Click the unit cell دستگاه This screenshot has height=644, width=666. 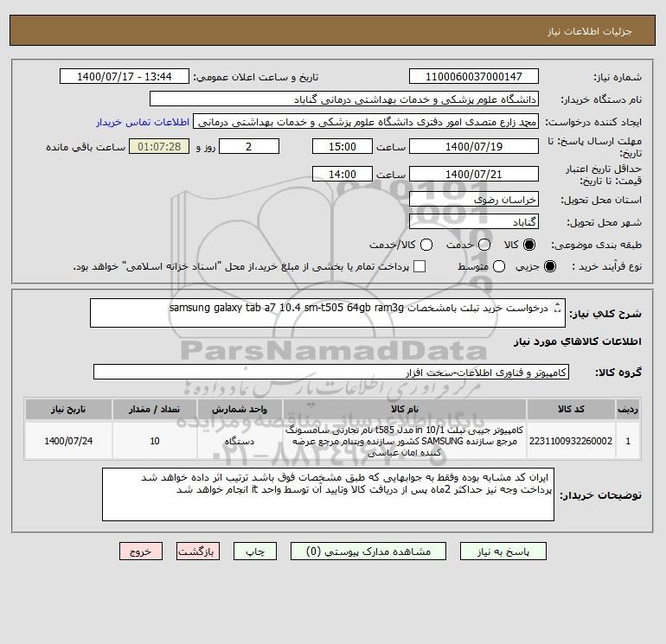240,441
